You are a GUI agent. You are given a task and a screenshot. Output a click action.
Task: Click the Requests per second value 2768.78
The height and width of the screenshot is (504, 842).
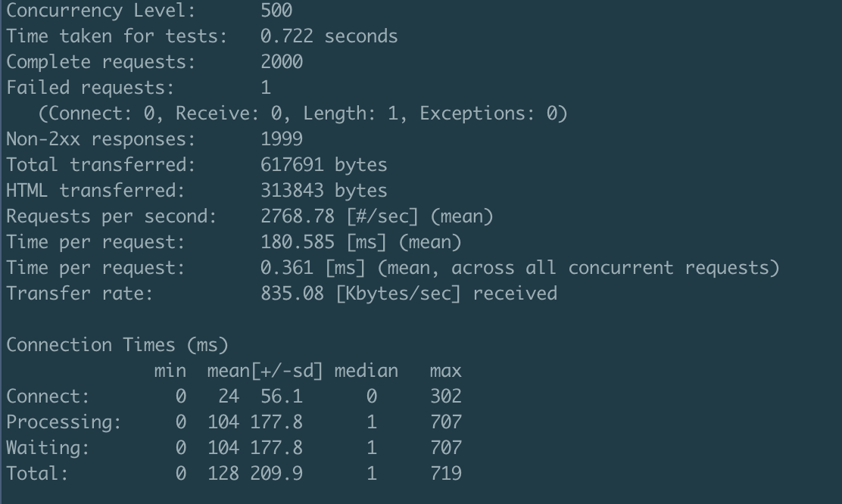tap(297, 216)
